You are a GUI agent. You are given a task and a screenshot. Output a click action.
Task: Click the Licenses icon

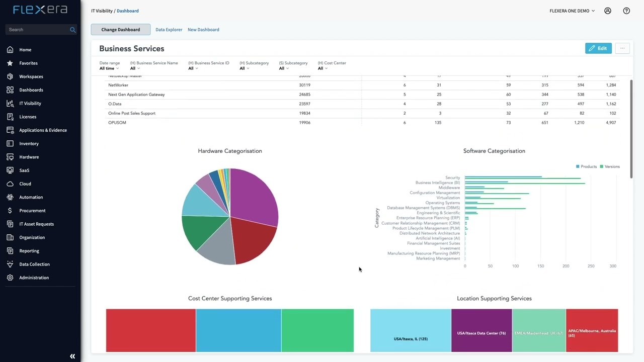[x=10, y=117]
